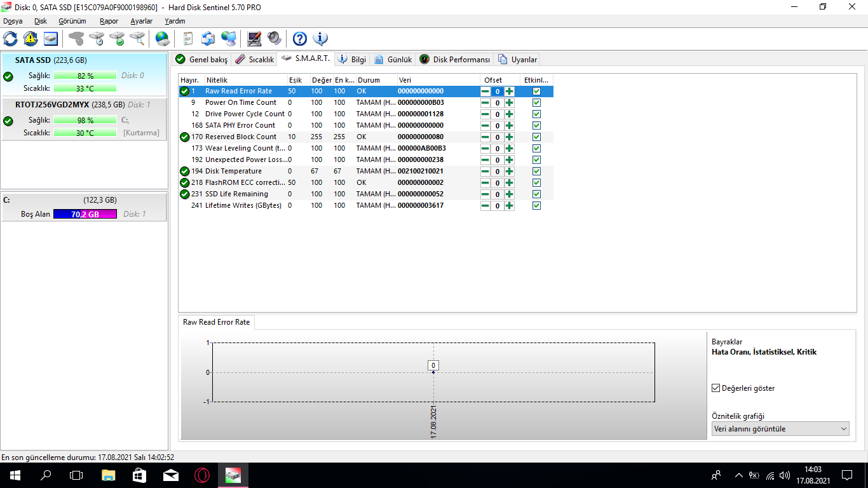Click the globe and monitor toolbar icon
This screenshot has width=868, height=488.
pos(229,39)
